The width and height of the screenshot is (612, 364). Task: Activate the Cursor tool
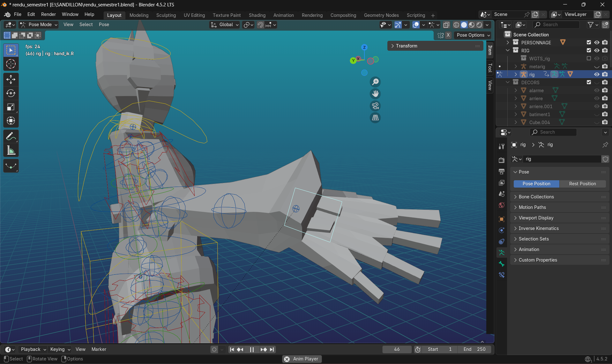(x=11, y=64)
